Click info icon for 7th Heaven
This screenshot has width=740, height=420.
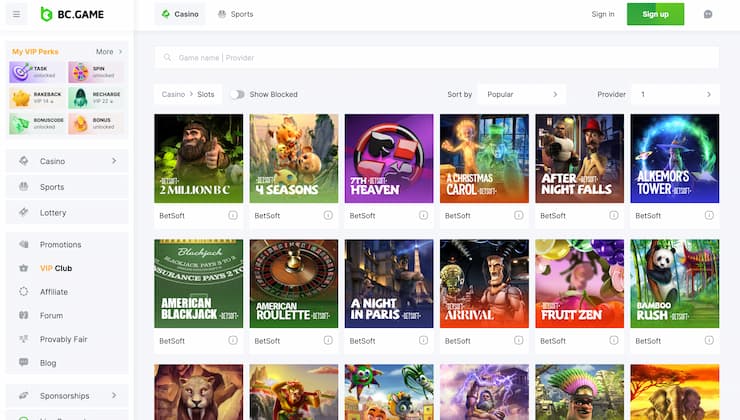point(423,215)
